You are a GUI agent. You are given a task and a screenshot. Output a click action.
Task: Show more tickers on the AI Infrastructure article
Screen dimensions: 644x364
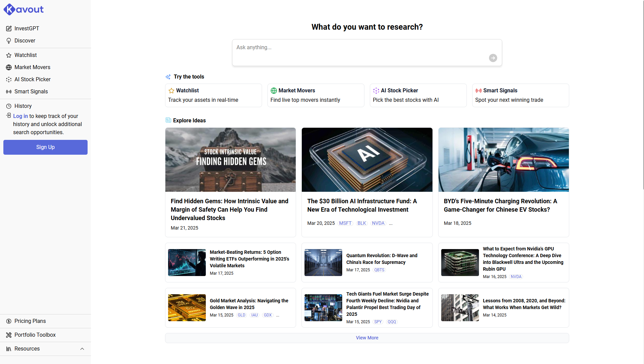391,223
